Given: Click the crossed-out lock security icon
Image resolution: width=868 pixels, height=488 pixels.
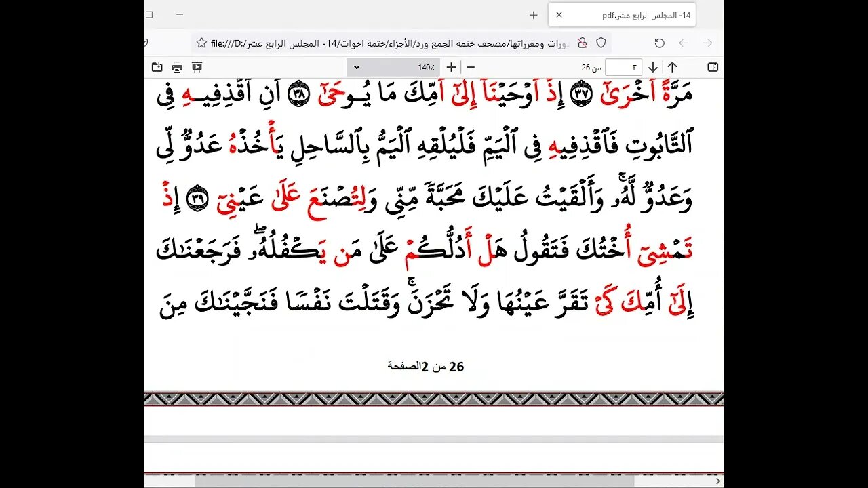Looking at the screenshot, I should 582,43.
